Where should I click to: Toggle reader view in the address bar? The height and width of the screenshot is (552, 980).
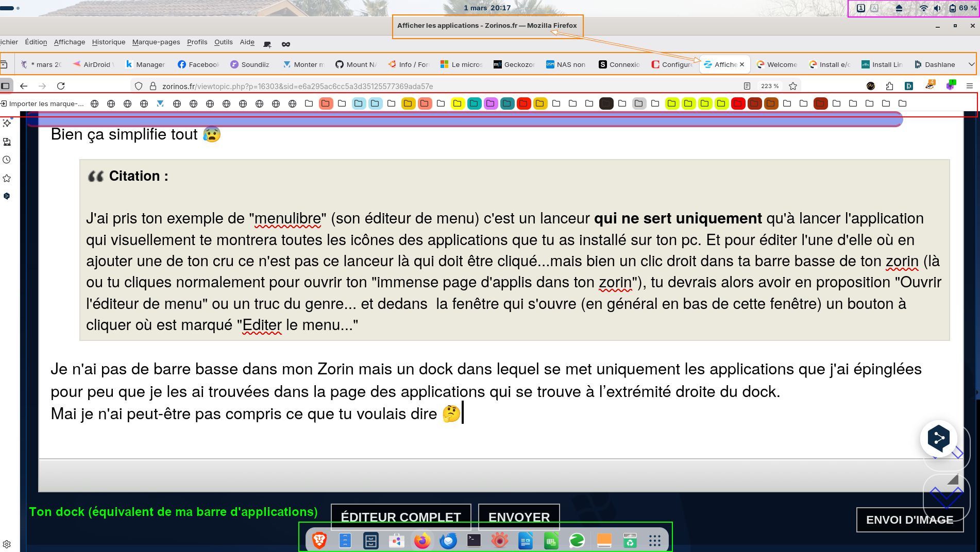(x=747, y=86)
